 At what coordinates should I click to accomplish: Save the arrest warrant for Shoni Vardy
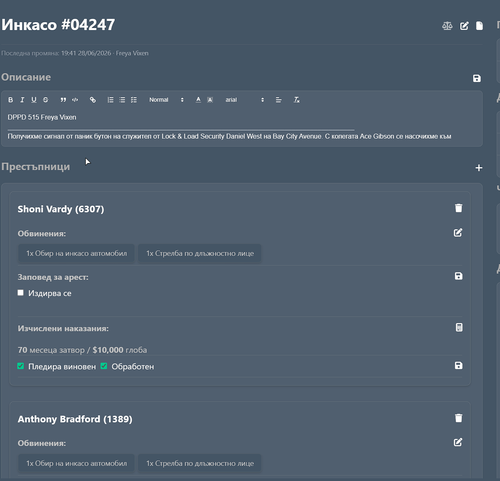coord(459,276)
